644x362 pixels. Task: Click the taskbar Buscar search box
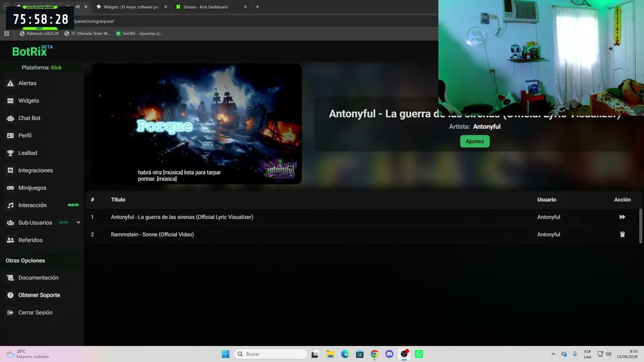271,354
